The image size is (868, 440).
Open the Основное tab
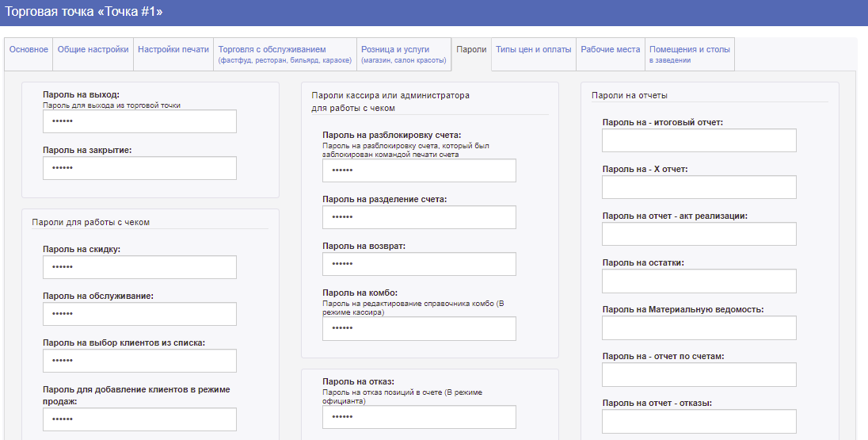(29, 50)
